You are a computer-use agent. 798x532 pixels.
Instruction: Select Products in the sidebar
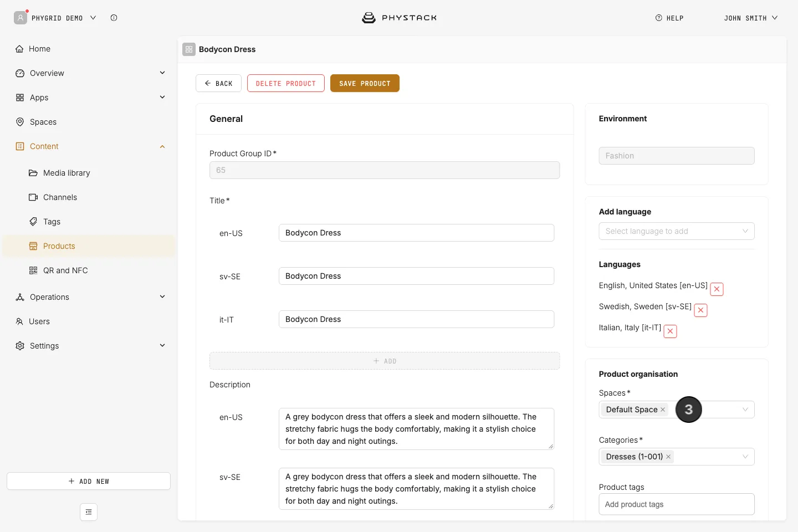click(89, 246)
